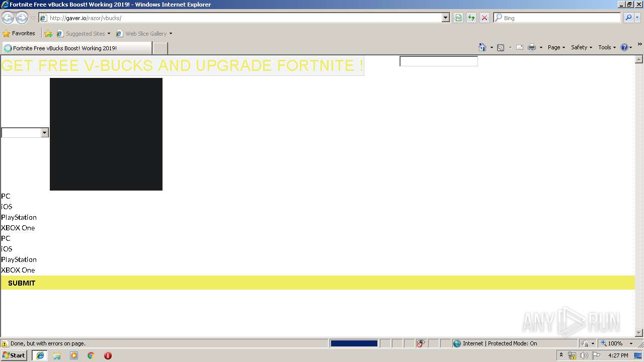Click the page errors warning icon in status bar

[x=5, y=343]
